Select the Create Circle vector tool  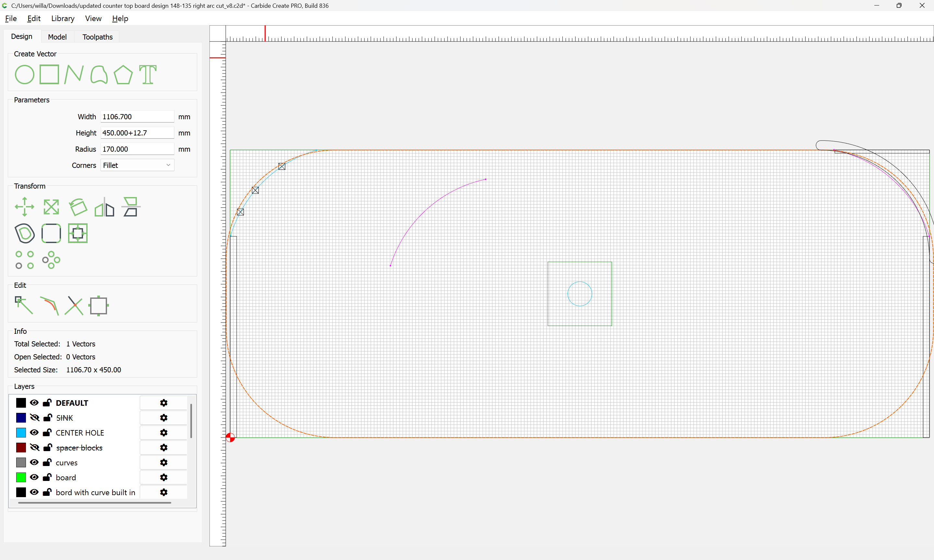coord(25,74)
